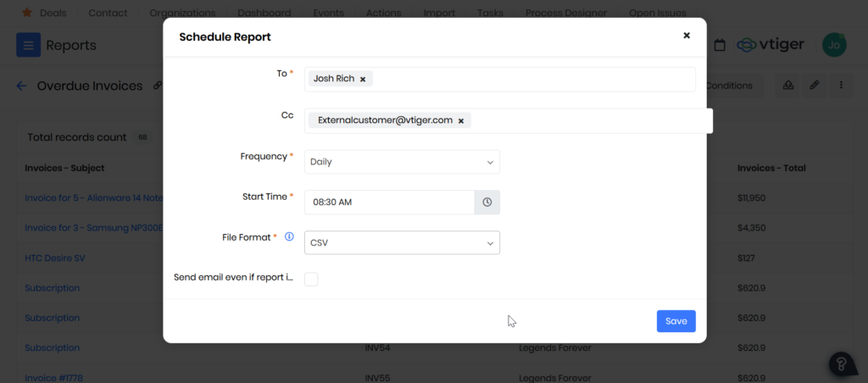Switch to the Process Designer tab
This screenshot has width=868, height=383.
point(565,14)
